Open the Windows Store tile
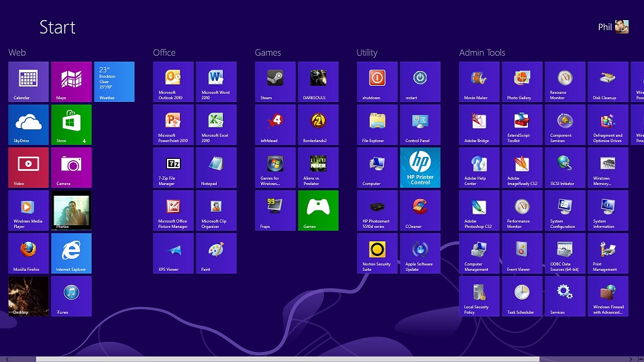The image size is (644, 362). pyautogui.click(x=71, y=125)
